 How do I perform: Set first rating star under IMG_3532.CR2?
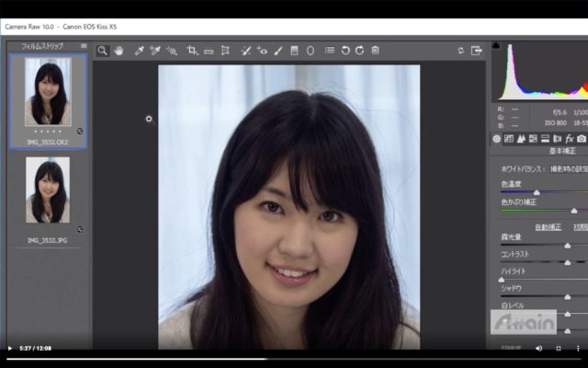[36, 132]
